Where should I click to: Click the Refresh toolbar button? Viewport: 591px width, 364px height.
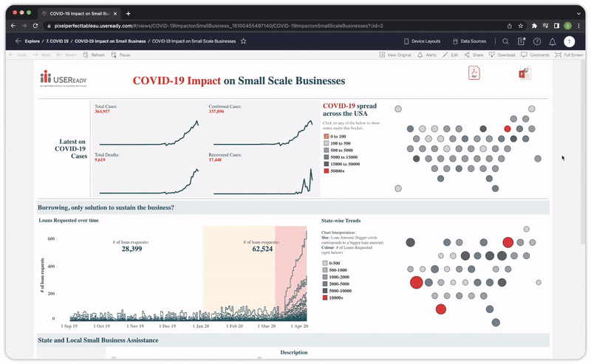tap(95, 55)
